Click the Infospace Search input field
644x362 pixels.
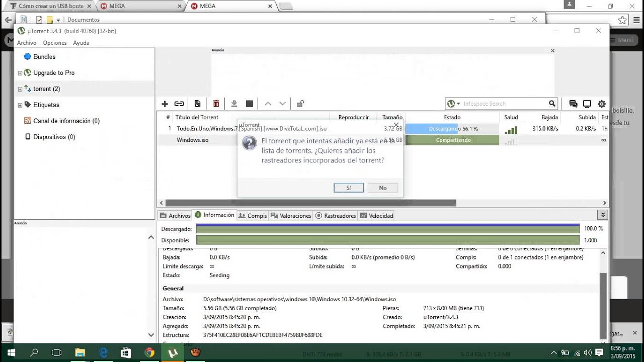505,104
